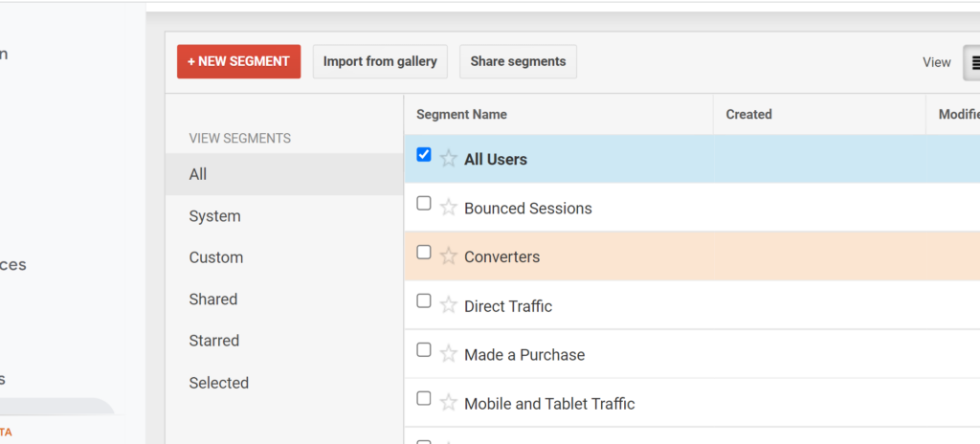Click Share segments button
This screenshot has height=444, width=980.
click(518, 61)
